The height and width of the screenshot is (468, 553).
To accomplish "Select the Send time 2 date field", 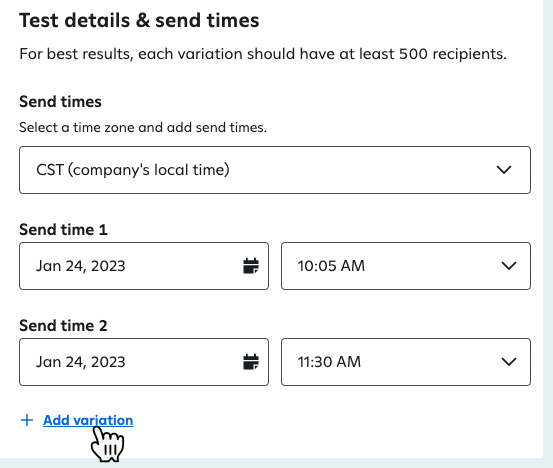I will pos(144,362).
